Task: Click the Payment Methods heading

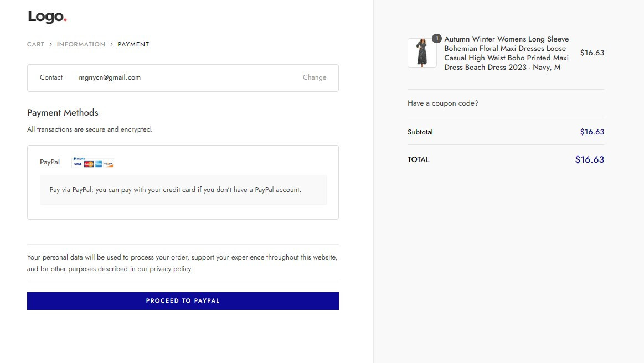Action: click(63, 112)
